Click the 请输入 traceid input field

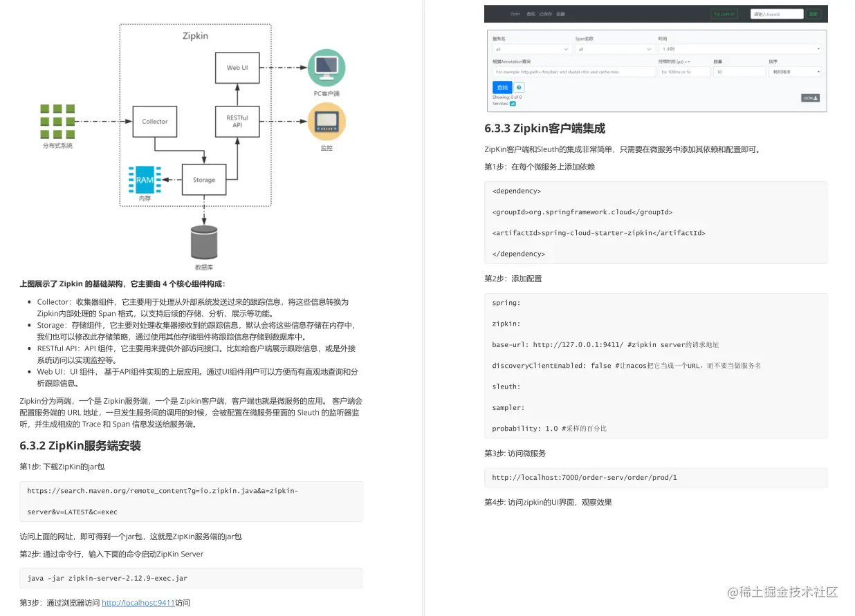(x=777, y=14)
